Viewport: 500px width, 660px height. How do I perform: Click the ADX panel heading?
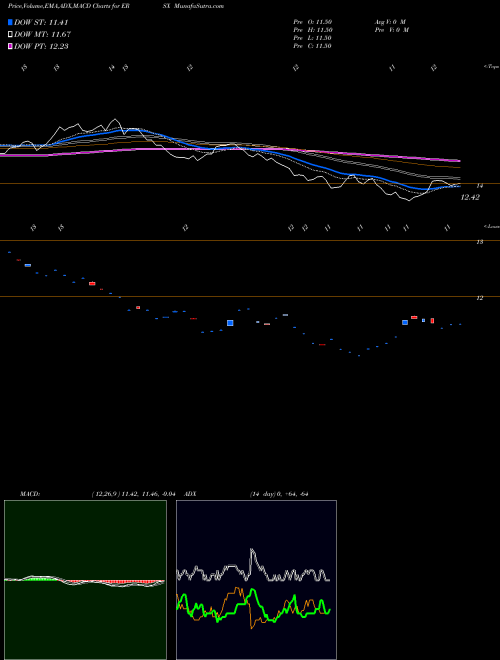pyautogui.click(x=191, y=494)
